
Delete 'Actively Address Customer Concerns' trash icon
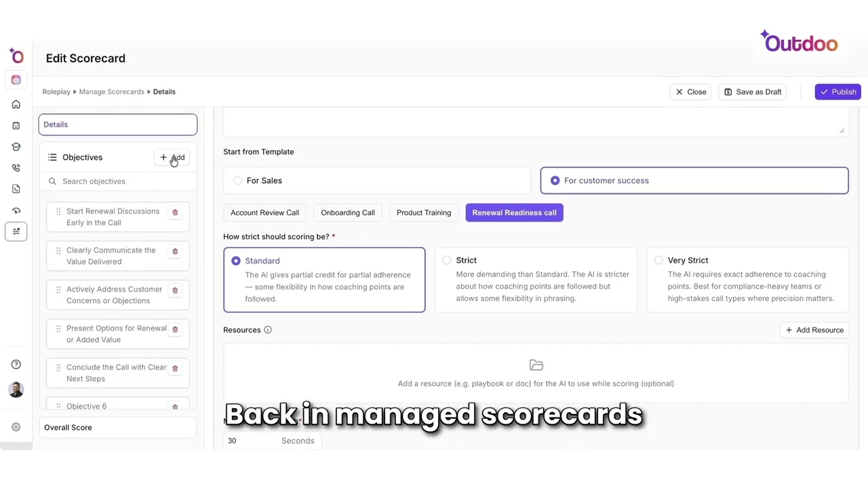point(175,290)
